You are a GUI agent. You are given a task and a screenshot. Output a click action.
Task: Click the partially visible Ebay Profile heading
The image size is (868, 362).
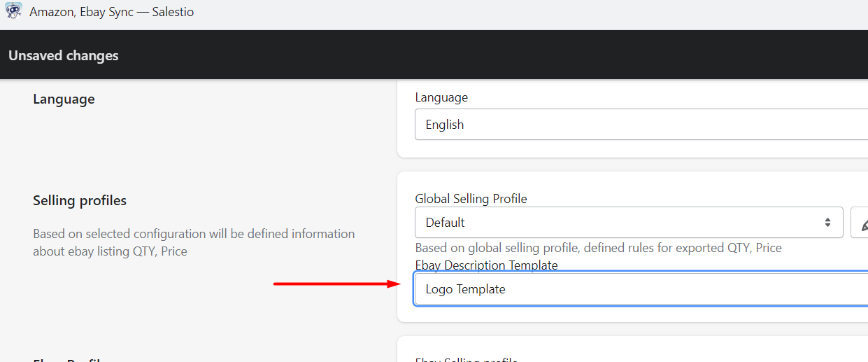[67, 358]
